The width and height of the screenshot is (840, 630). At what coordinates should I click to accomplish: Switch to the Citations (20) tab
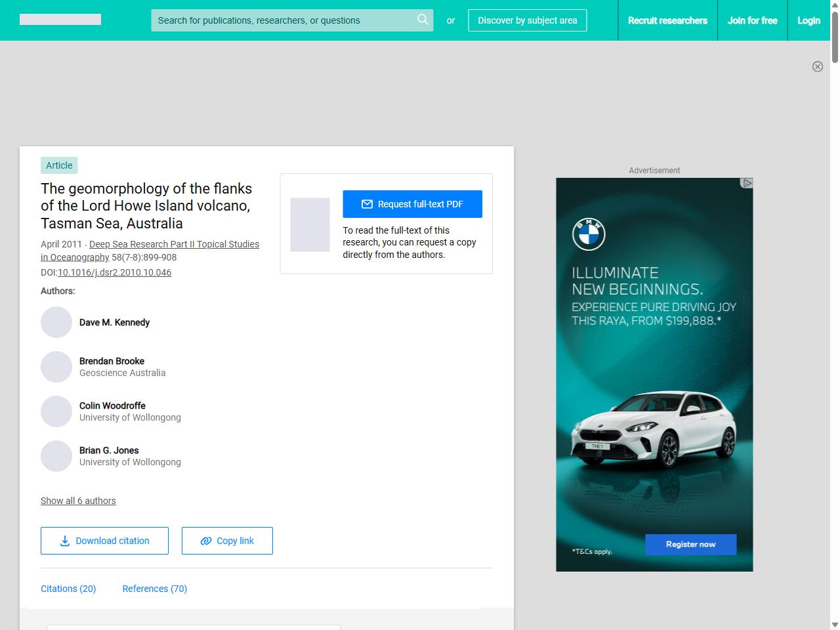click(68, 589)
